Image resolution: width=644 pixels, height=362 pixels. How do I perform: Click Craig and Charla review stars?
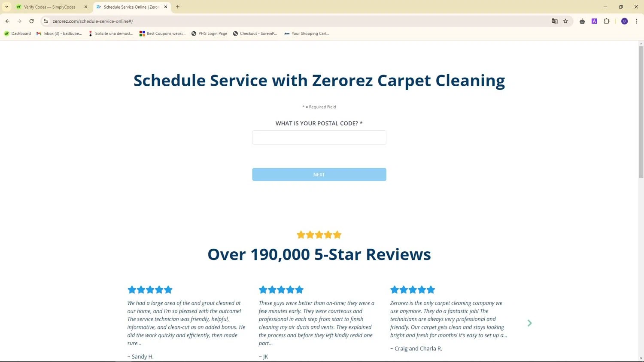(x=413, y=290)
